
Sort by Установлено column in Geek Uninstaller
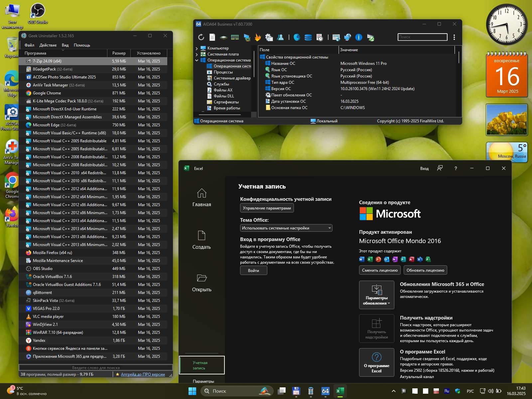pyautogui.click(x=149, y=53)
